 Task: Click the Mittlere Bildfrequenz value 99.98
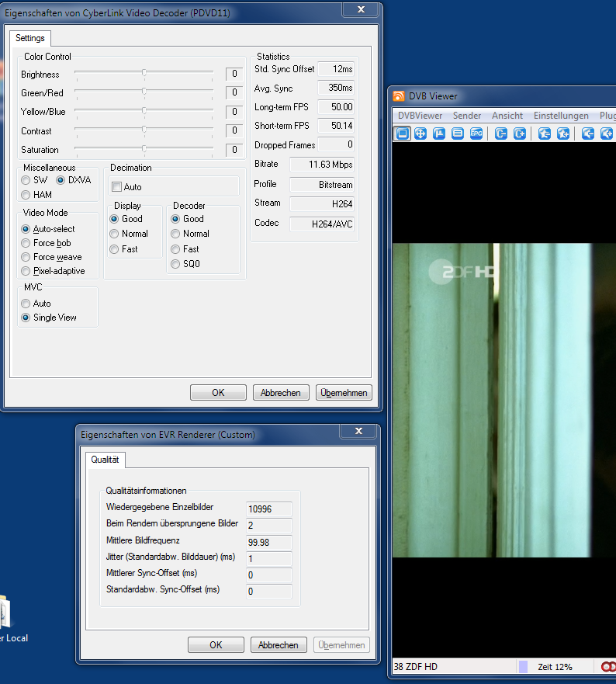coord(269,542)
